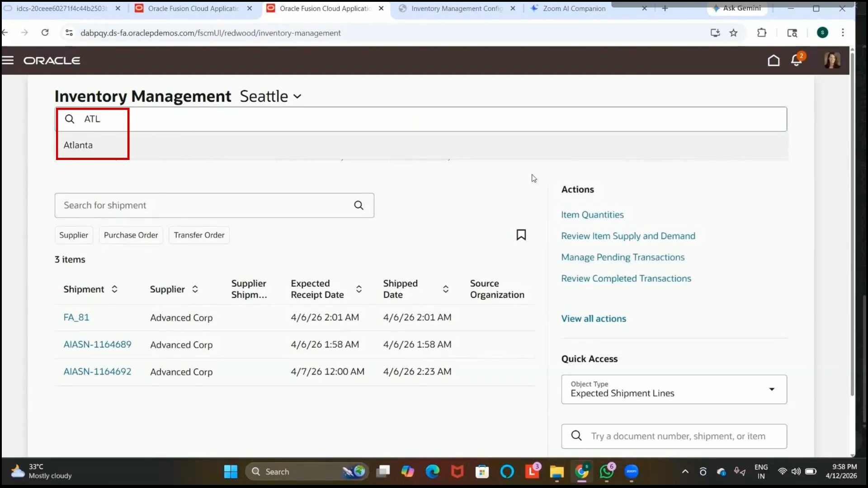Viewport: 868px width, 488px height.
Task: Go to Oracle home via house icon
Action: pos(774,60)
